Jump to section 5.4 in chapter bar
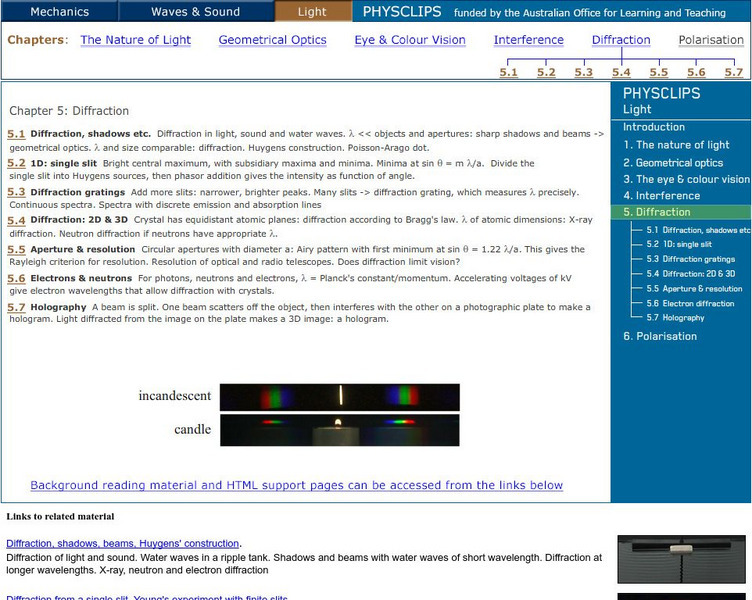This screenshot has height=600, width=752. (x=621, y=72)
